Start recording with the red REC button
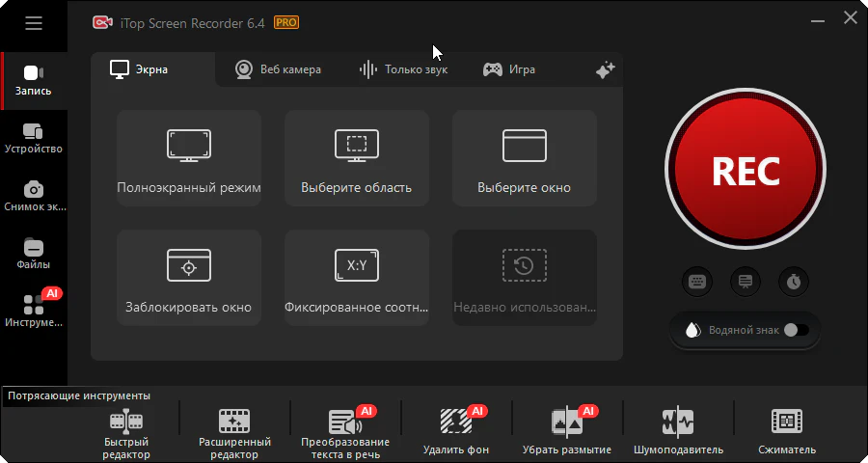Viewport: 868px width, 463px height. (x=745, y=171)
